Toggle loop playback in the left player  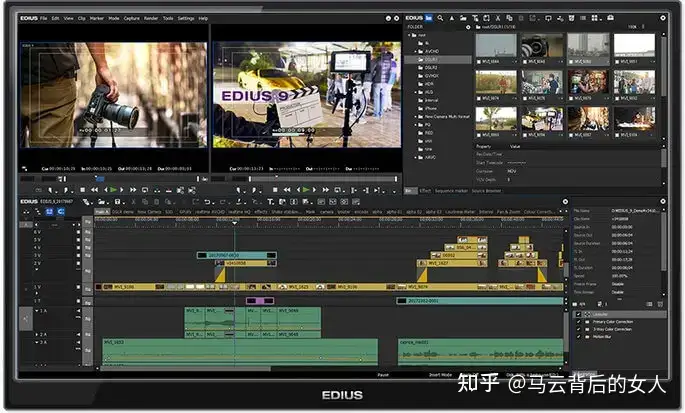(x=145, y=190)
